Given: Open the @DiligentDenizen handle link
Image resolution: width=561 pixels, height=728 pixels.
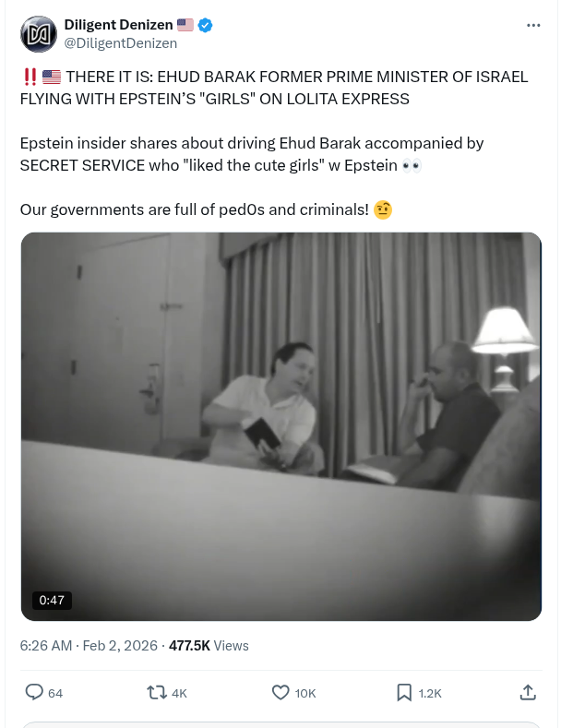Looking at the screenshot, I should tap(121, 42).
